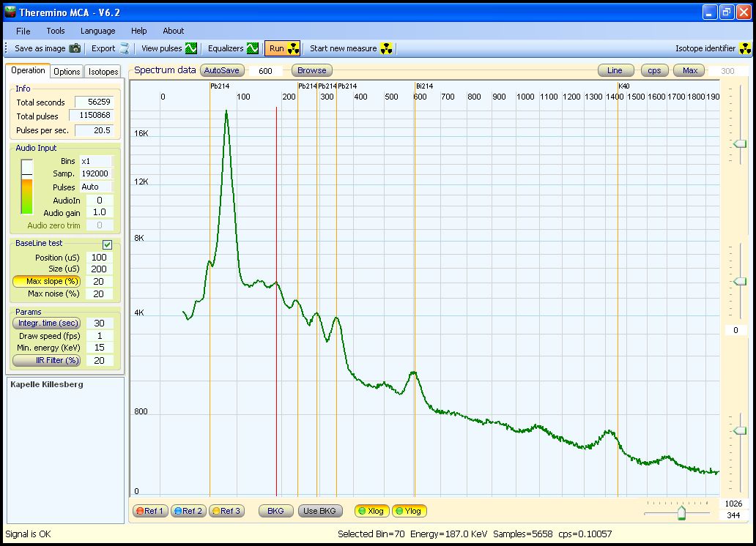Click Start new measure radiation icon

[x=387, y=49]
